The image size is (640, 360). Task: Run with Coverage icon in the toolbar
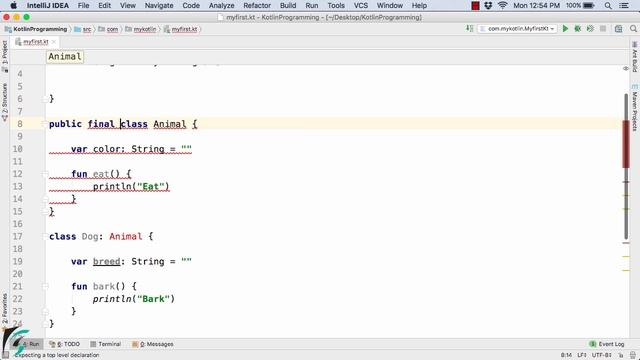coord(590,29)
